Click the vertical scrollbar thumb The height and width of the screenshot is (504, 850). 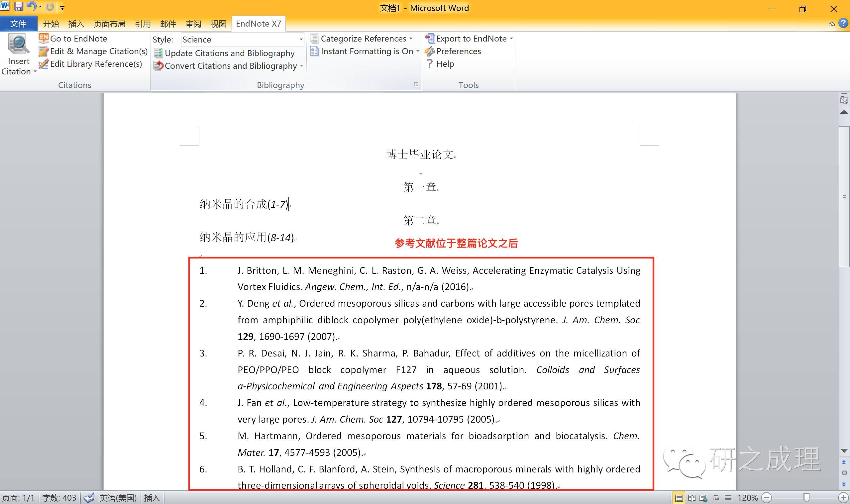tap(844, 196)
